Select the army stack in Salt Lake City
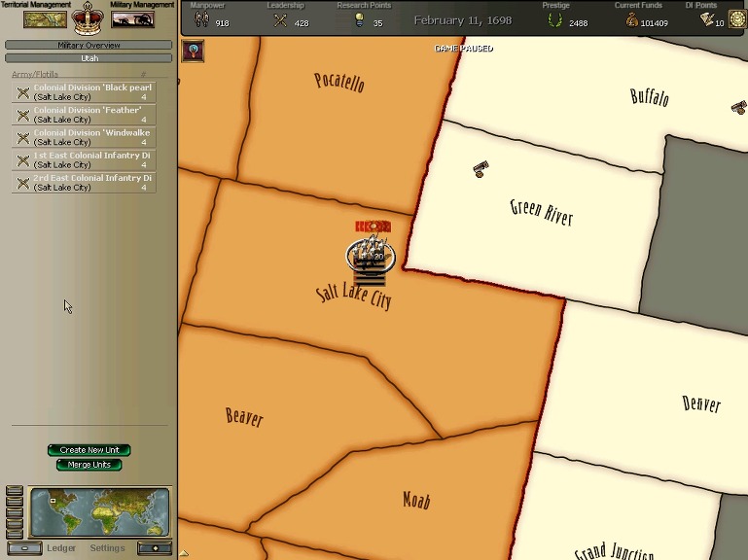The image size is (748, 560). click(371, 255)
